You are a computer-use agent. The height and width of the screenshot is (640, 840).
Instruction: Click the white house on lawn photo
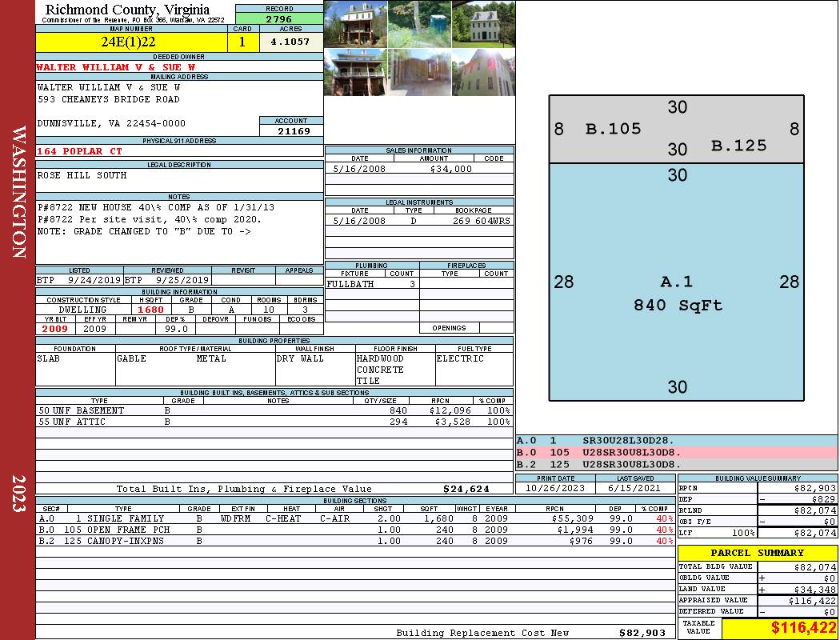tap(483, 24)
